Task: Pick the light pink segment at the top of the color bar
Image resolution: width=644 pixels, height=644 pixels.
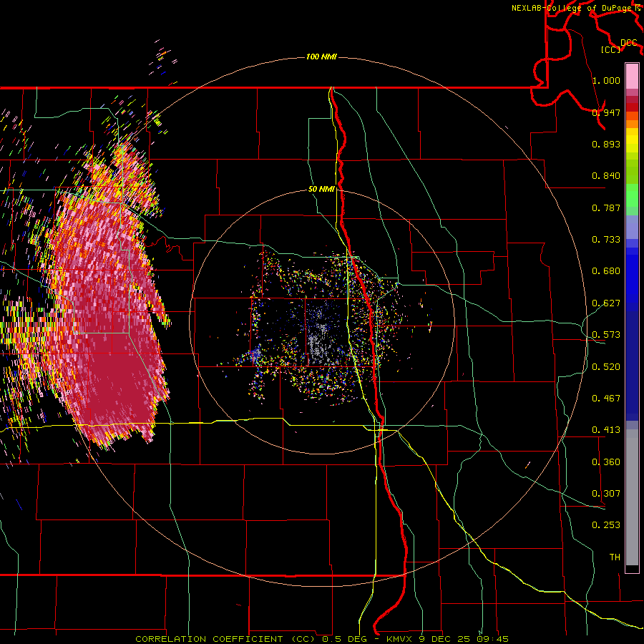Action: [632, 76]
